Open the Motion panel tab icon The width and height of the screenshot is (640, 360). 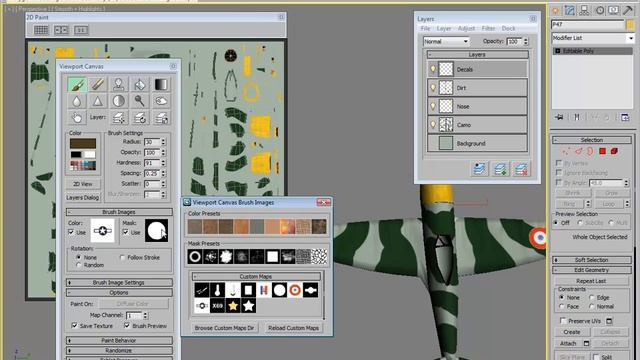click(x=600, y=10)
